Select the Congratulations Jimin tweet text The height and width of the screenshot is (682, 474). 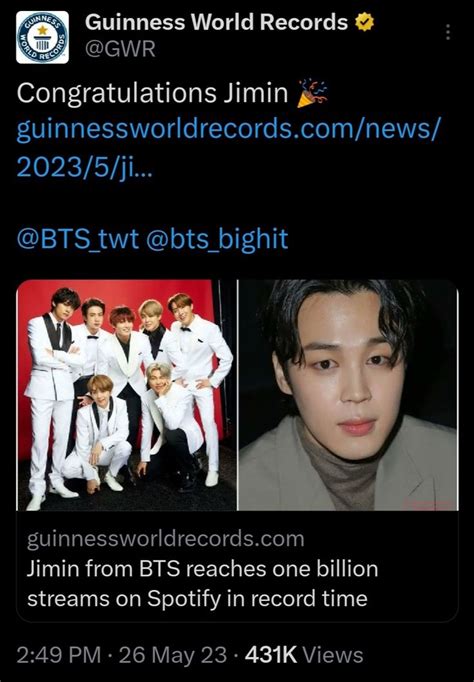152,93
